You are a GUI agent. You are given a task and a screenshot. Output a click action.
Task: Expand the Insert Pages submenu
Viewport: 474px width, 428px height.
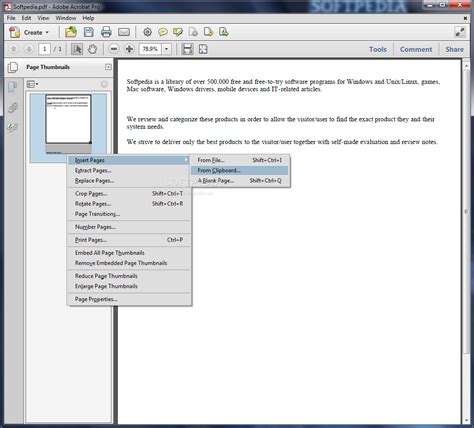tap(129, 160)
